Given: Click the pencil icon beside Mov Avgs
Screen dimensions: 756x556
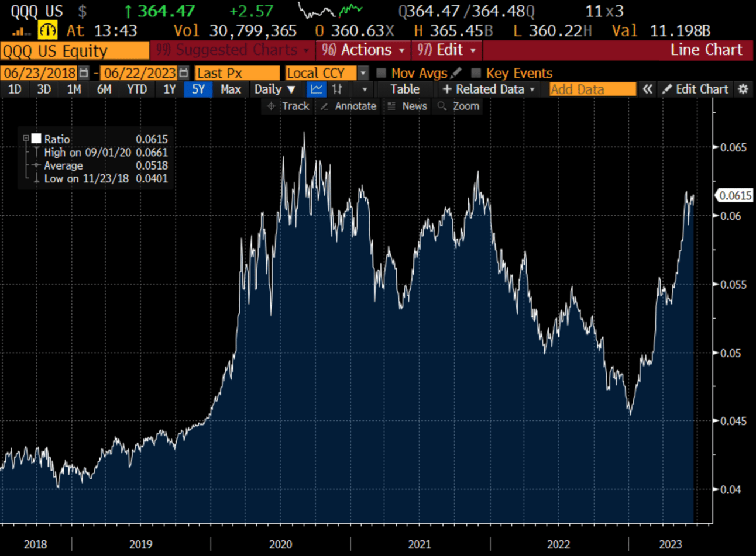Looking at the screenshot, I should click(456, 72).
